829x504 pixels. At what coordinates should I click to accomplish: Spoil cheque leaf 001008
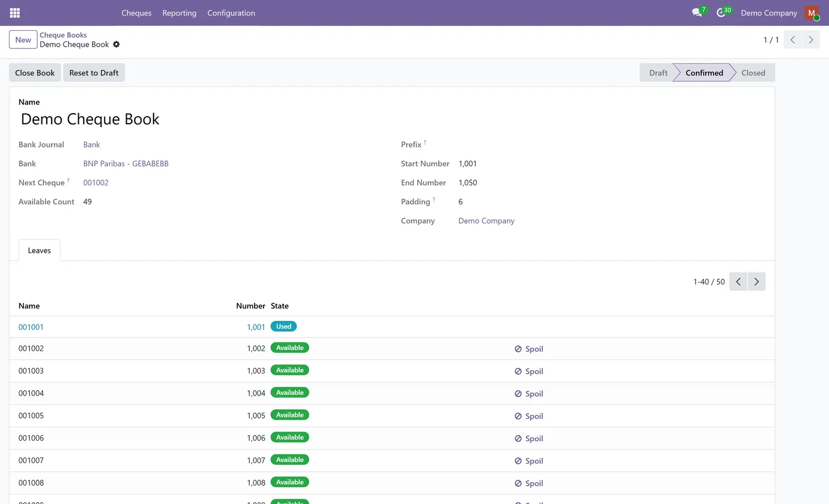[x=529, y=483]
